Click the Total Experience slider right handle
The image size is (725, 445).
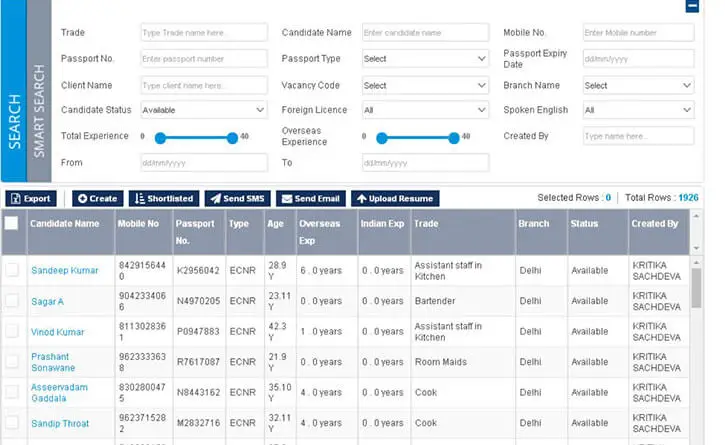pos(232,137)
